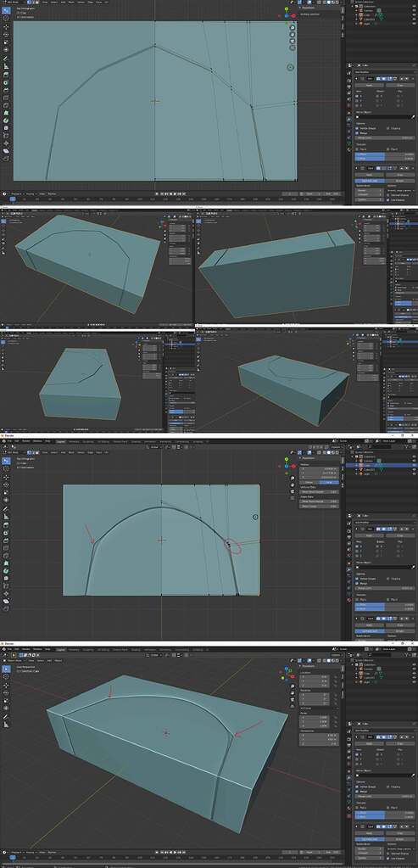418x868 pixels.
Task: Choose the Cursor tool in bottom perspective screenshot
Action: [x=6, y=677]
